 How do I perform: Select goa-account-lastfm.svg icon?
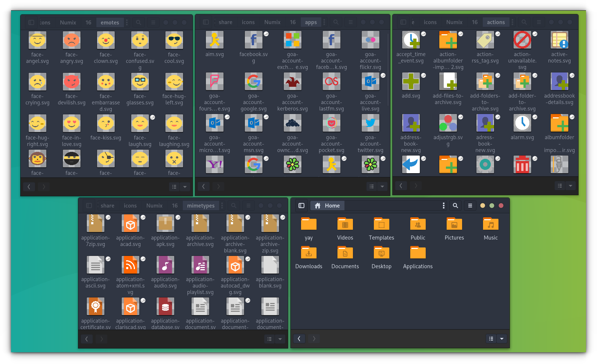click(x=332, y=82)
